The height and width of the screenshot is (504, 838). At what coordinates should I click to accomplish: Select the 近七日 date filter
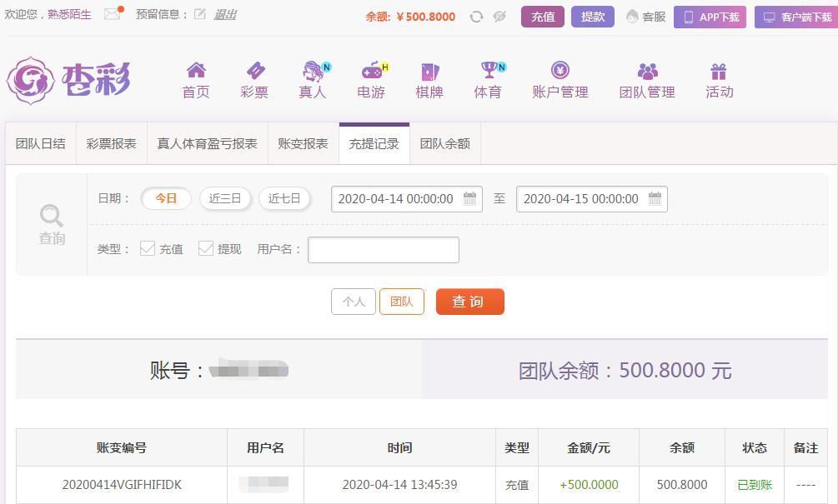pos(284,198)
